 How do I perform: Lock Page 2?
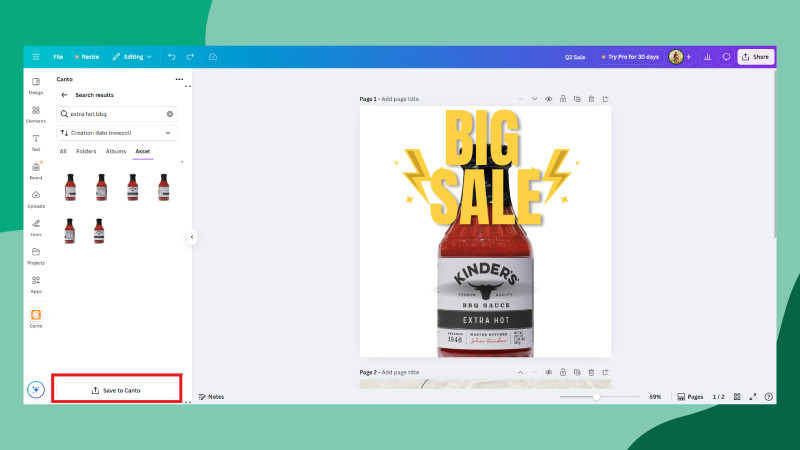[563, 372]
